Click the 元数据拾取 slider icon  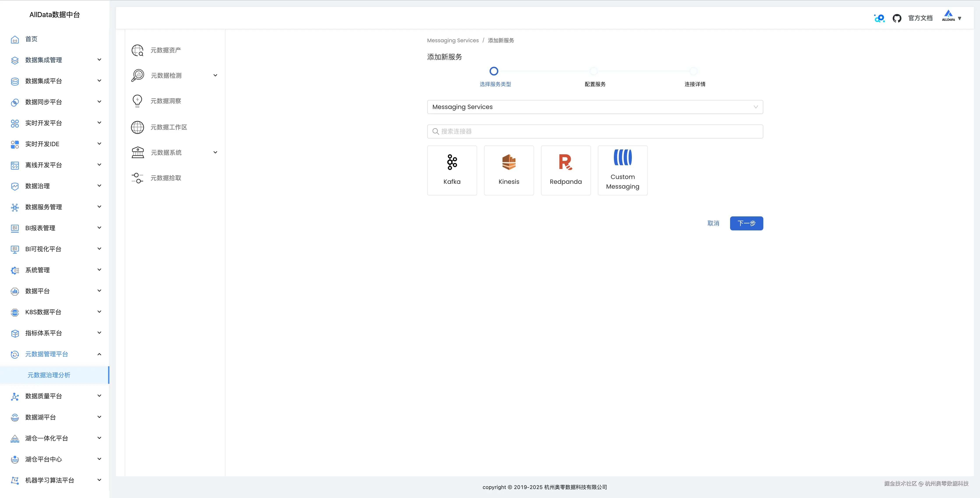(x=137, y=178)
